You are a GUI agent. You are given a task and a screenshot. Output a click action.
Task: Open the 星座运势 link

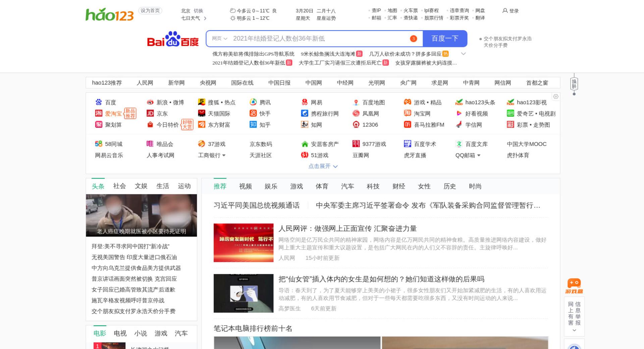(326, 18)
